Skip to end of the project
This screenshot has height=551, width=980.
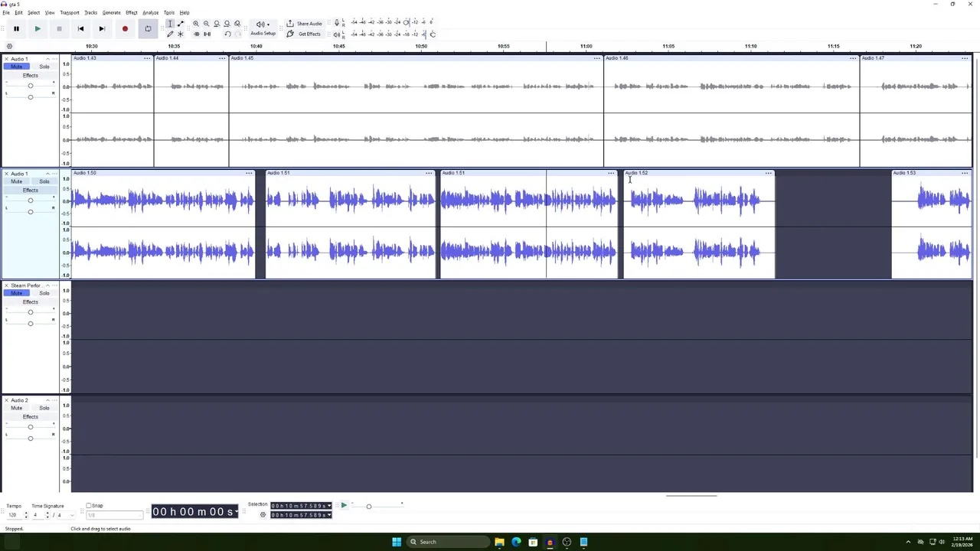pos(102,29)
